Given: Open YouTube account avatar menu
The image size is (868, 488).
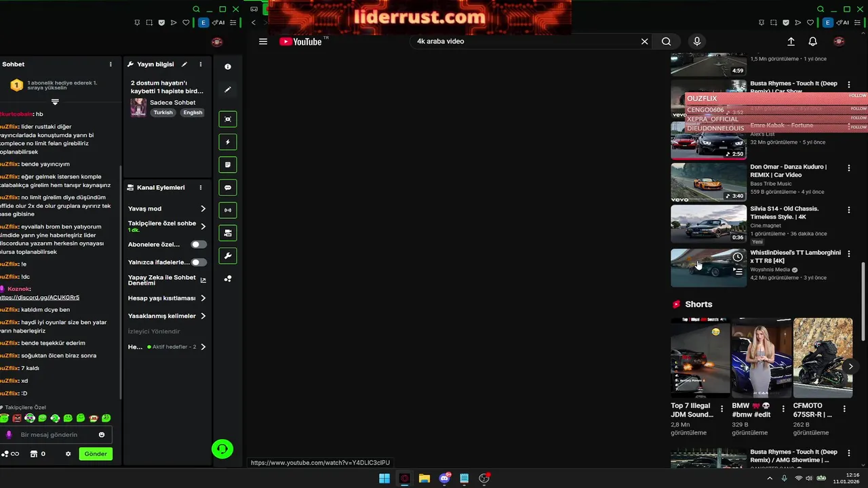Looking at the screenshot, I should coord(839,41).
